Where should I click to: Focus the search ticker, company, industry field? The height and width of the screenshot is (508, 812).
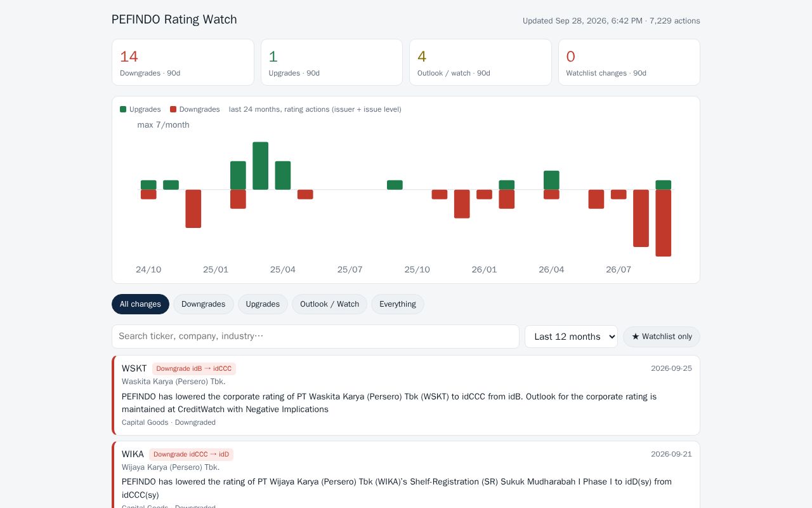(x=315, y=337)
